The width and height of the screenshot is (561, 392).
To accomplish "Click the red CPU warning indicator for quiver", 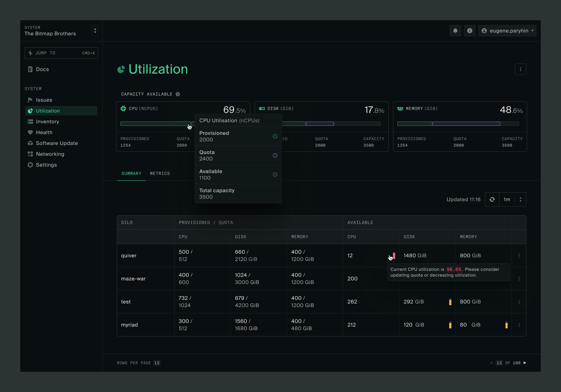I will (x=394, y=256).
